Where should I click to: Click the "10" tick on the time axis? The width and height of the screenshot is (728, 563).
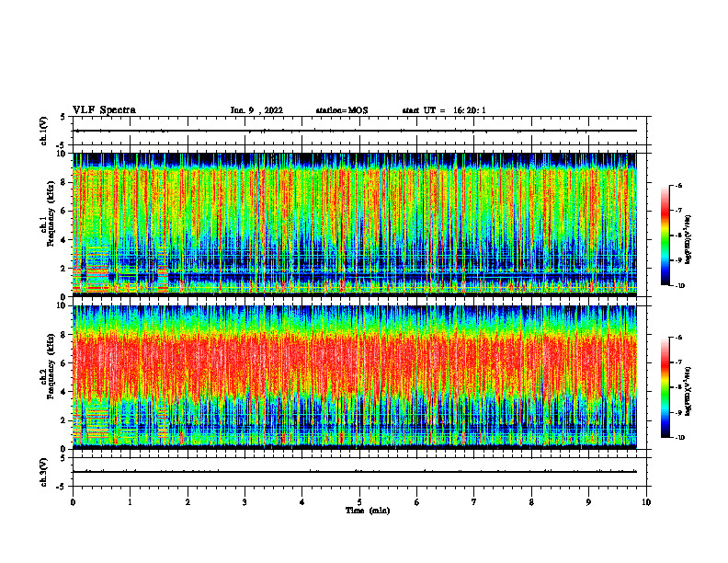[646, 502]
